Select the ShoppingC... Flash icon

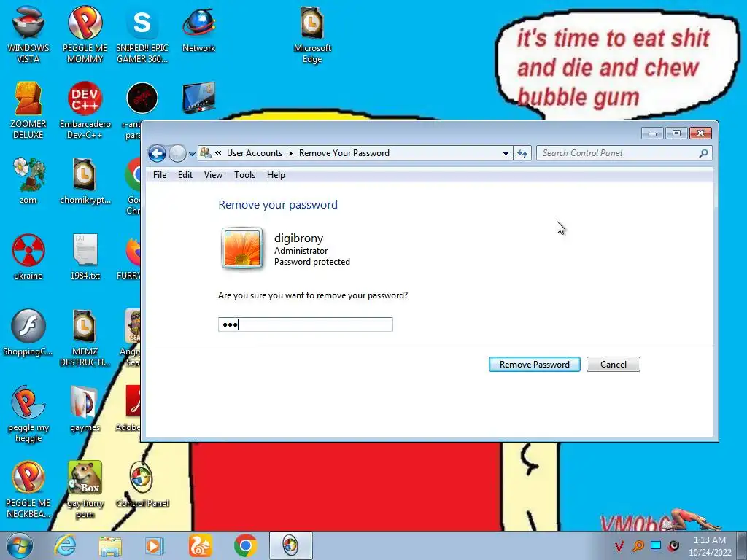(x=28, y=332)
